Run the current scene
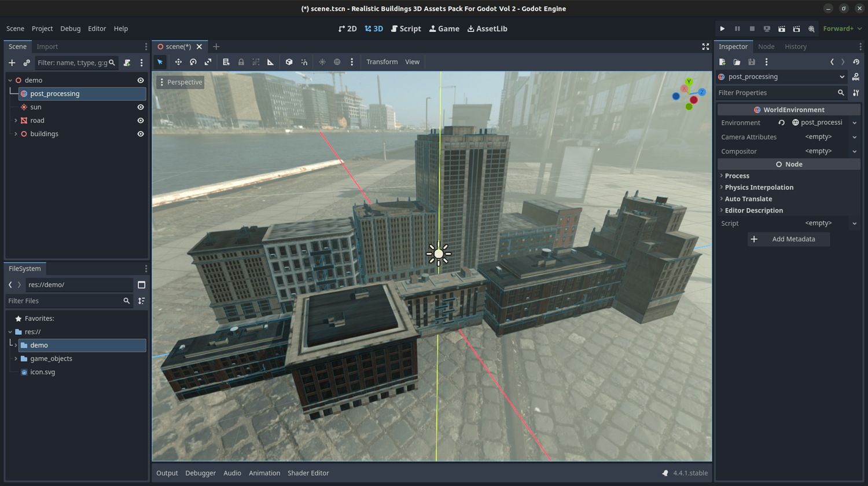 coord(782,28)
